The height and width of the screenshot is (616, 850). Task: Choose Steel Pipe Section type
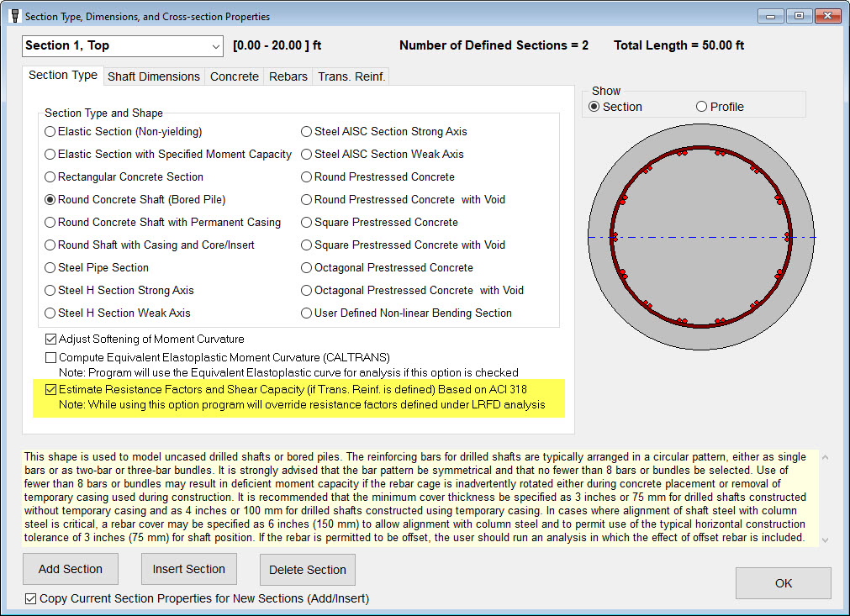[x=50, y=268]
